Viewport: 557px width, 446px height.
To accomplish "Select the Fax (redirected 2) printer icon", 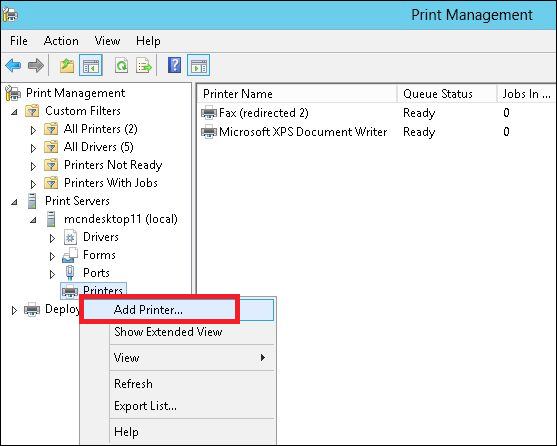I will pos(209,113).
